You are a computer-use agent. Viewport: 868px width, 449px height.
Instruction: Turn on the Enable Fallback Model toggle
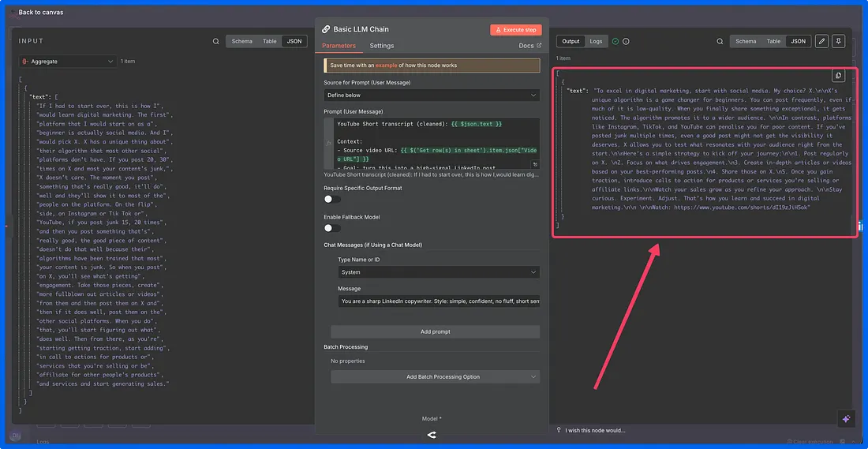click(333, 227)
